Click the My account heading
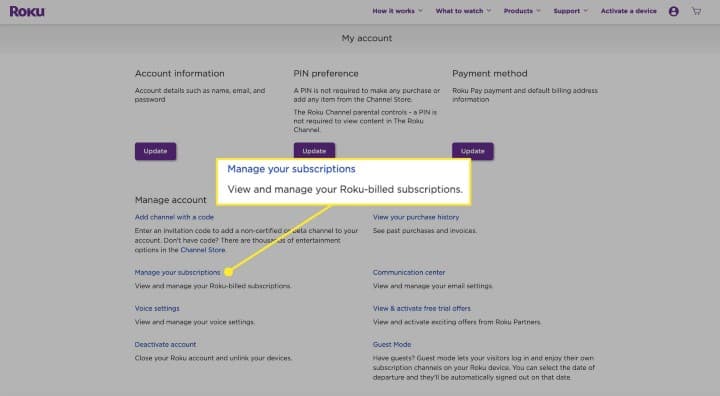 point(367,38)
